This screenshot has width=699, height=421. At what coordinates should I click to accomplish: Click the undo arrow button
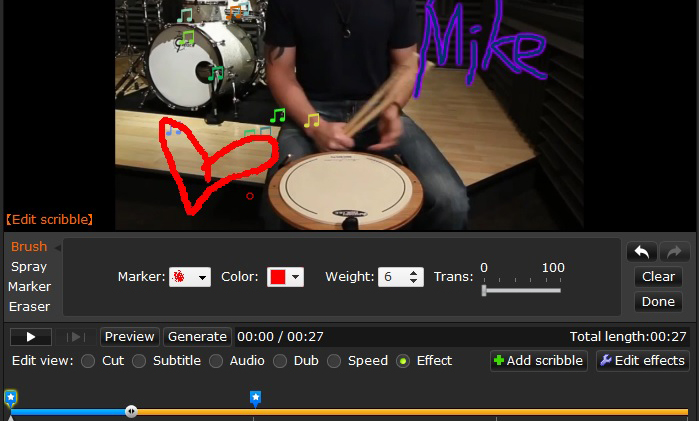tap(642, 253)
